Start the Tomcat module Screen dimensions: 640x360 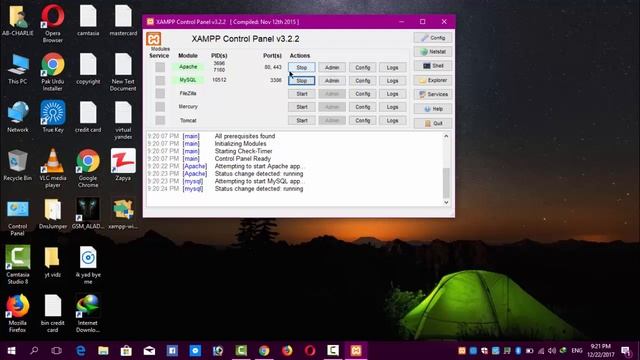click(x=302, y=120)
